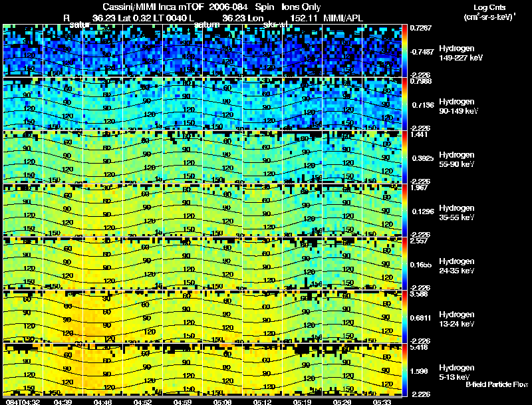Click the color bar beside the 35-55 keV panel
The image size is (532, 405).
(x=404, y=210)
